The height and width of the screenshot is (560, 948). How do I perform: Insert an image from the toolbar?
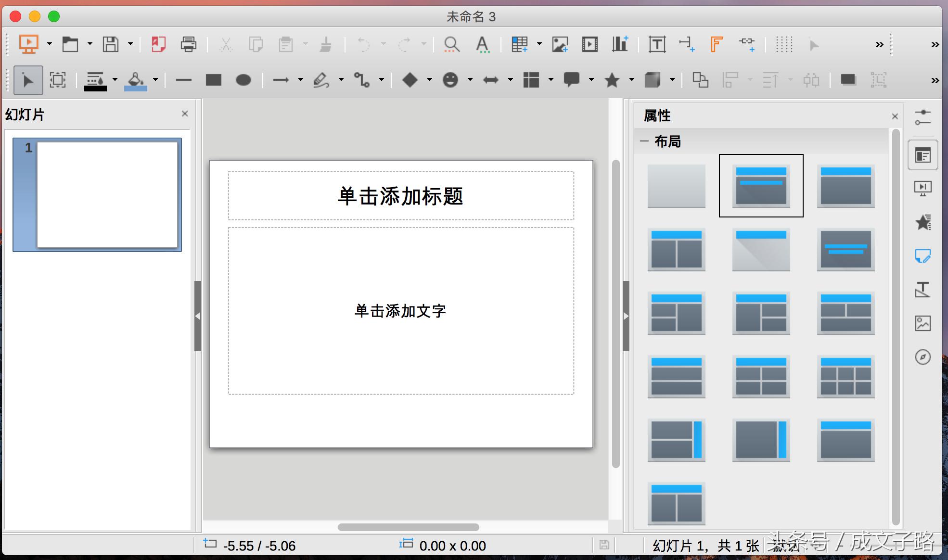(x=560, y=44)
